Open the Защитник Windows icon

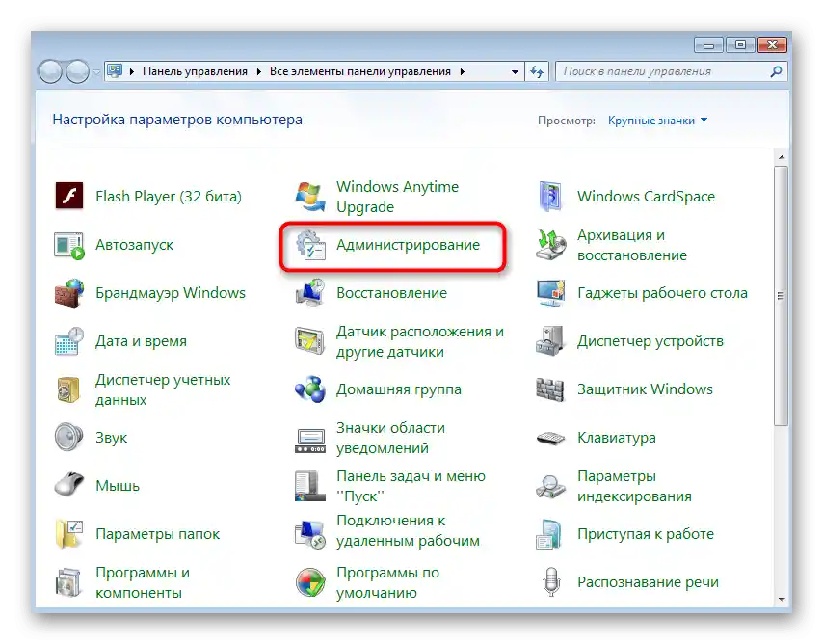pyautogui.click(x=550, y=389)
